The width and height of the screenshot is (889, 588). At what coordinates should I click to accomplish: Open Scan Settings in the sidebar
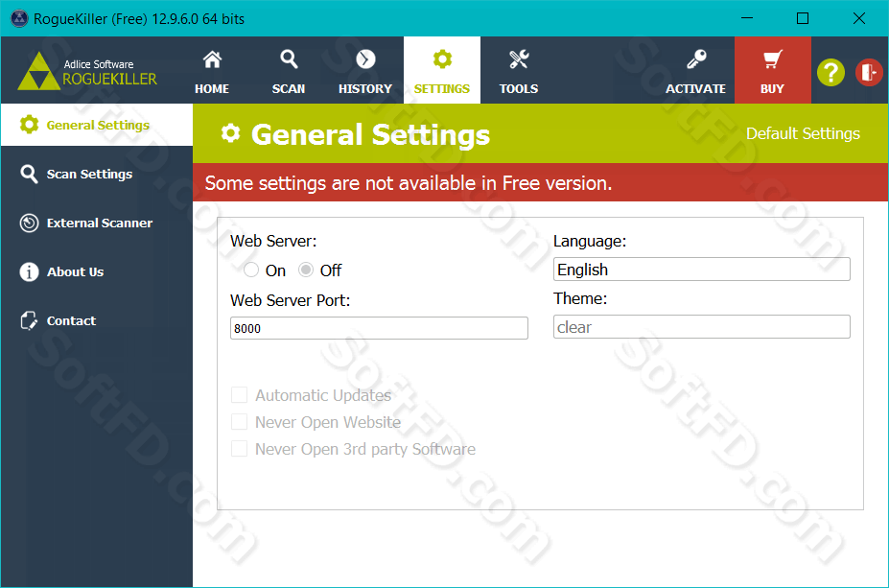click(x=97, y=174)
